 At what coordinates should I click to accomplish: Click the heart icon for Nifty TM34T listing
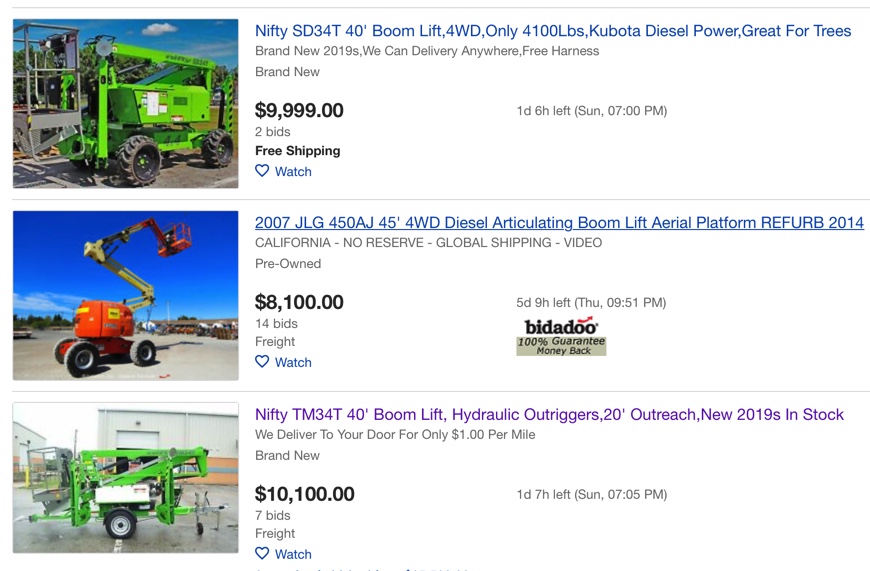point(262,553)
